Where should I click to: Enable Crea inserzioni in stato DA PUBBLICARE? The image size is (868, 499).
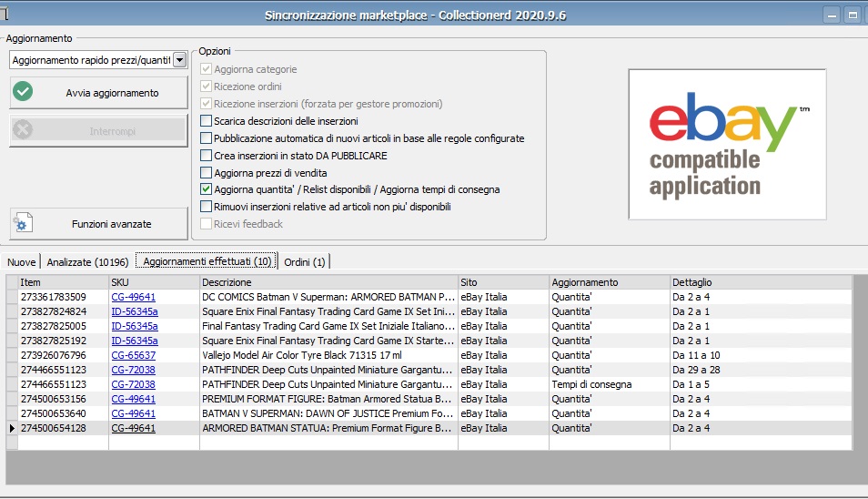point(206,155)
